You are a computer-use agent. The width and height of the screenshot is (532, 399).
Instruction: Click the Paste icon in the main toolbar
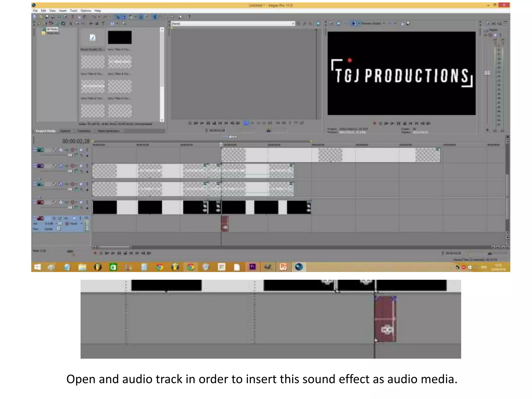pos(85,17)
